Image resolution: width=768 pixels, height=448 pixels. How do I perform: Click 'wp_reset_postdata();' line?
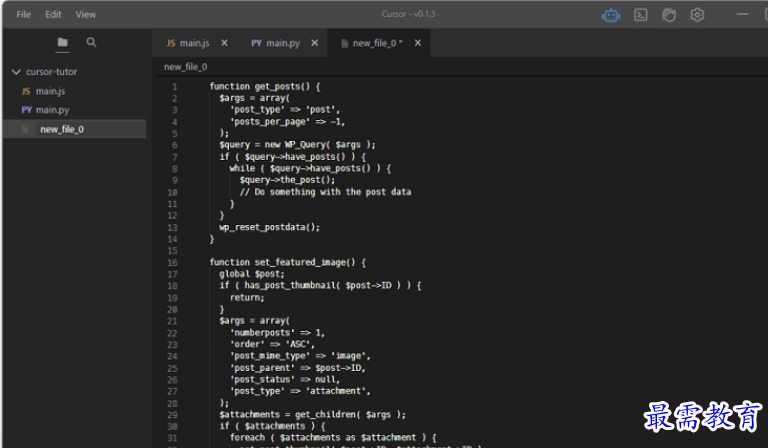tap(269, 227)
